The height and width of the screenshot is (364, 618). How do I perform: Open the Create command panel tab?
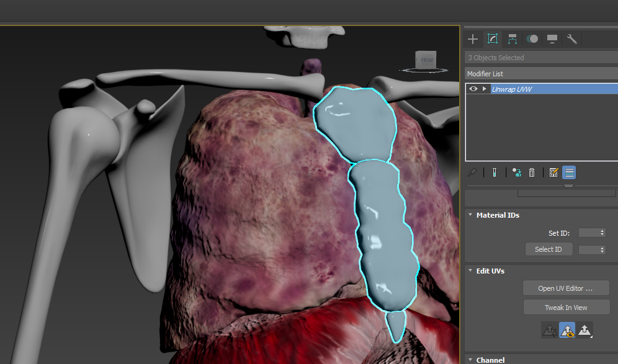[x=473, y=39]
